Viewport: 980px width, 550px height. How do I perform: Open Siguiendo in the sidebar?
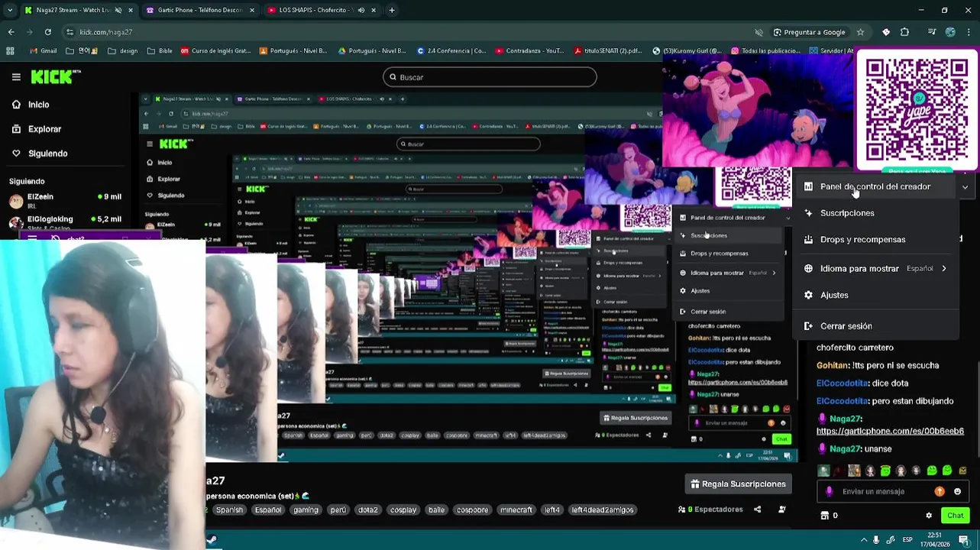point(47,154)
